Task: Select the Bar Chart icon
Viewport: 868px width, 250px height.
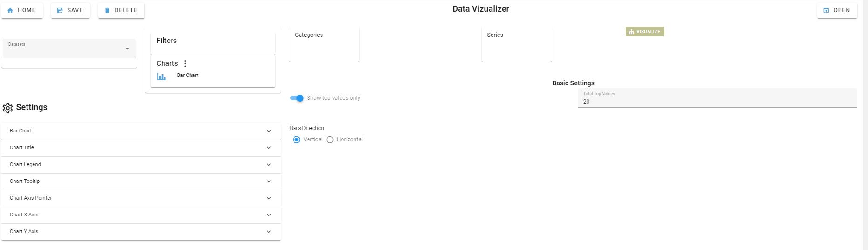Action: (x=162, y=76)
